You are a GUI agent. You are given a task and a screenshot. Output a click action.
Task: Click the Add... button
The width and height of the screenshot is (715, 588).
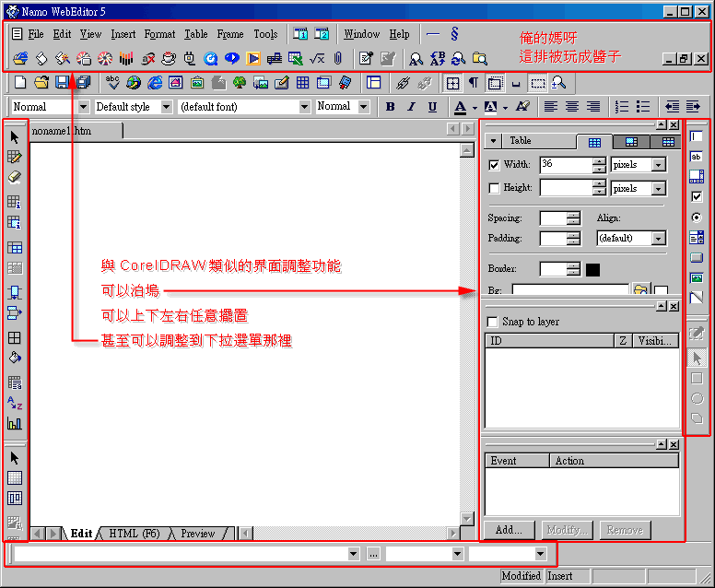tap(509, 530)
